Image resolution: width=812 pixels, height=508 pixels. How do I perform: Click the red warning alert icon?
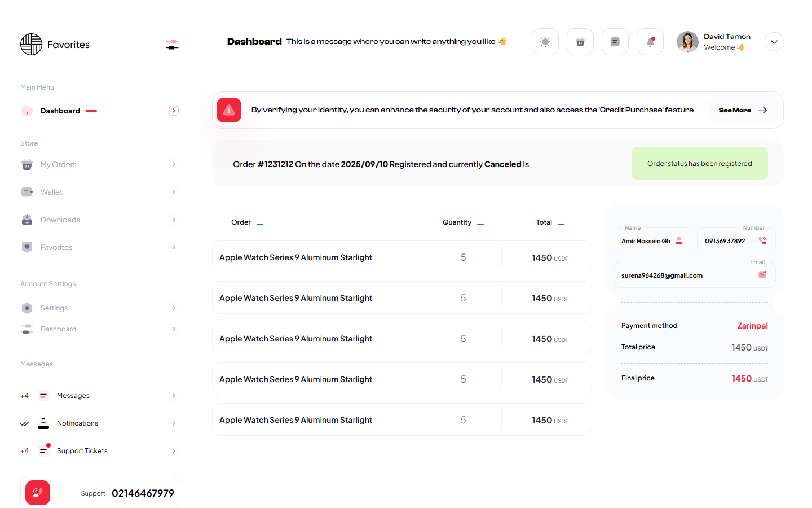point(229,110)
